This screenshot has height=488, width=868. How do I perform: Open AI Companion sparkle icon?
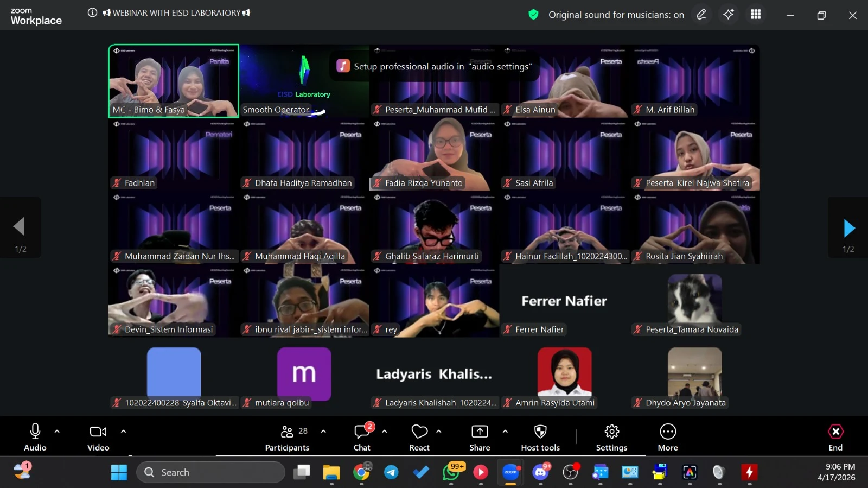coord(729,15)
